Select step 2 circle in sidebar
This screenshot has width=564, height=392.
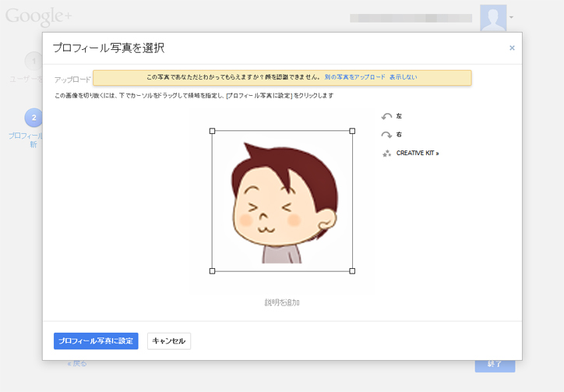pos(33,118)
